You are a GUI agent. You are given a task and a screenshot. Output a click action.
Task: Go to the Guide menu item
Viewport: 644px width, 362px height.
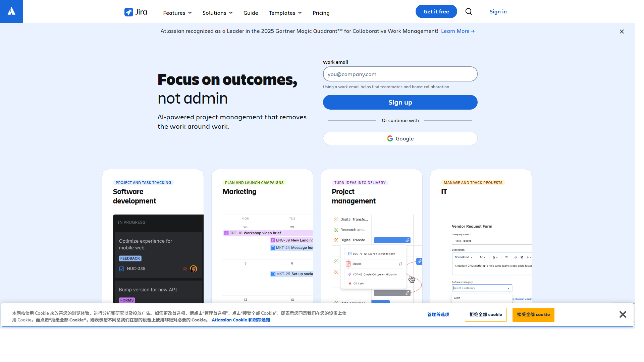(251, 13)
